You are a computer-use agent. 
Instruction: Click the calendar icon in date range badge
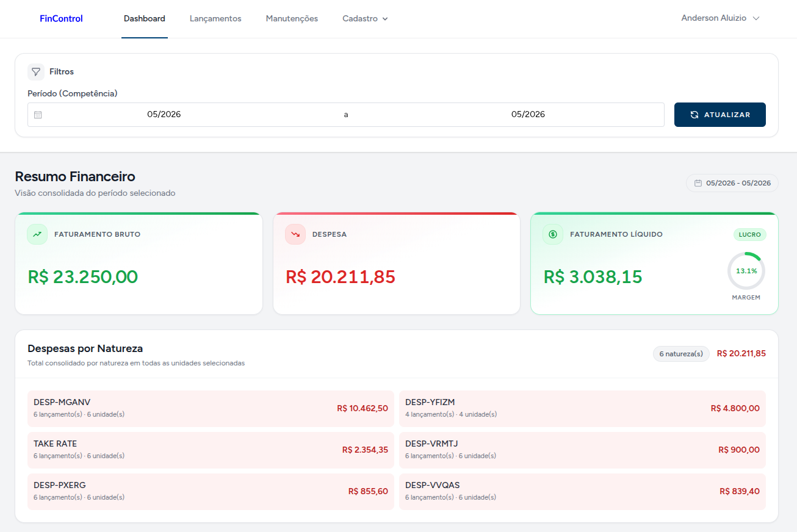698,183
